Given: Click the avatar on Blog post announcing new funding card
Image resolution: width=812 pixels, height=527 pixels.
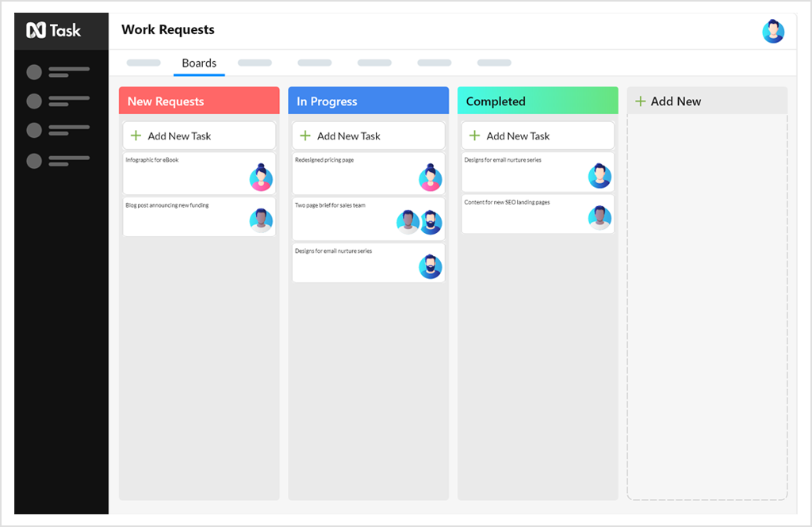Looking at the screenshot, I should tap(262, 220).
